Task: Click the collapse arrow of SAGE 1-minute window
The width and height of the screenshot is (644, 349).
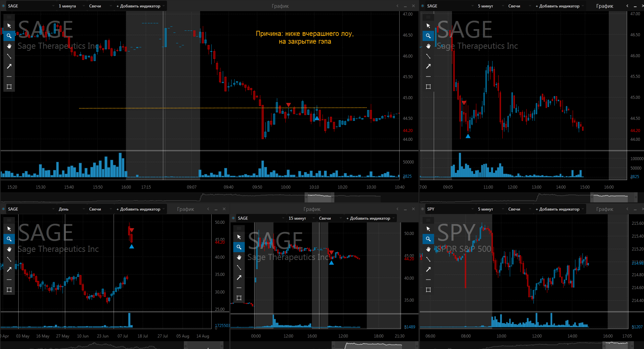Action: click(398, 6)
